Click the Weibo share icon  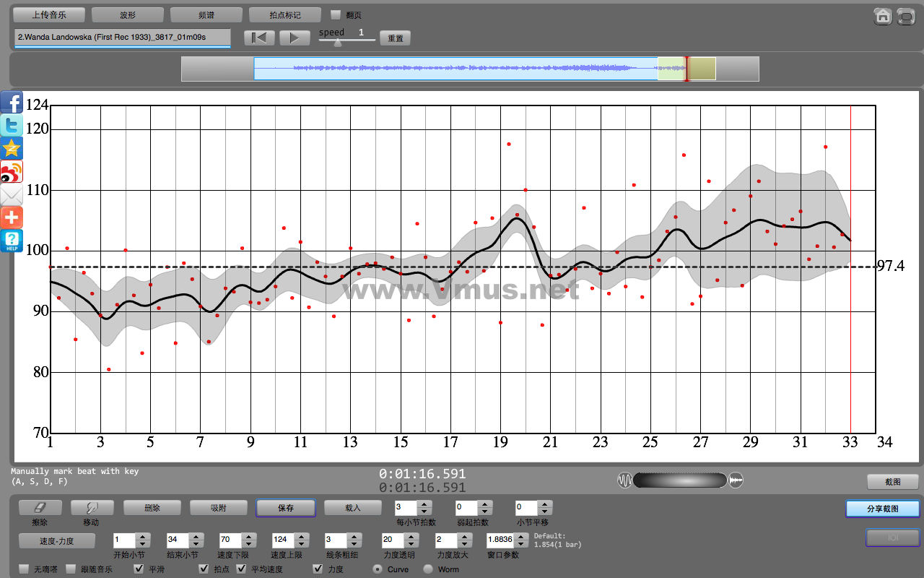[12, 172]
